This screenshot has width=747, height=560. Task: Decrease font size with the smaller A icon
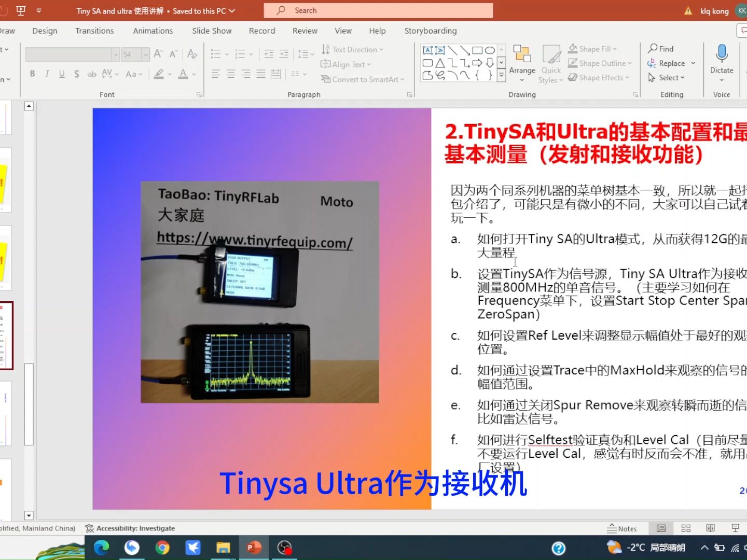click(x=174, y=54)
